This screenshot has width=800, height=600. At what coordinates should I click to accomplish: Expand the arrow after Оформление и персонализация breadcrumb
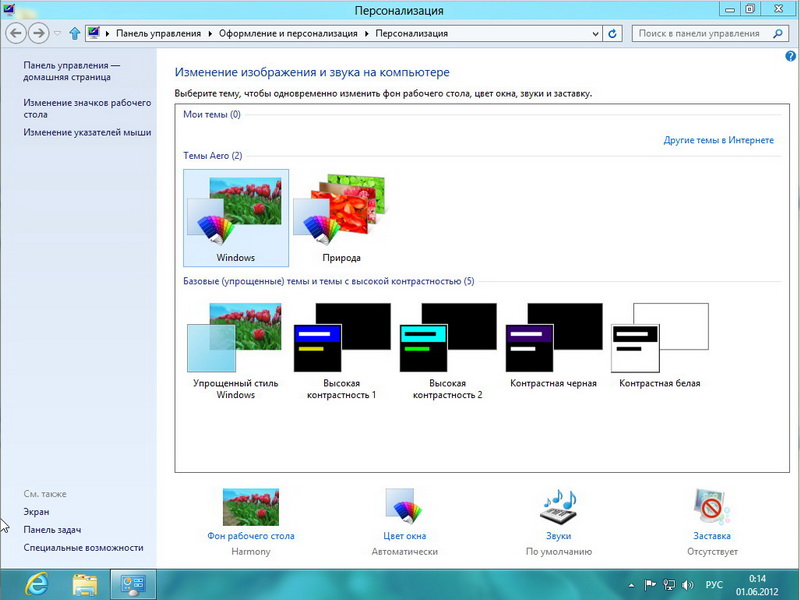[366, 34]
